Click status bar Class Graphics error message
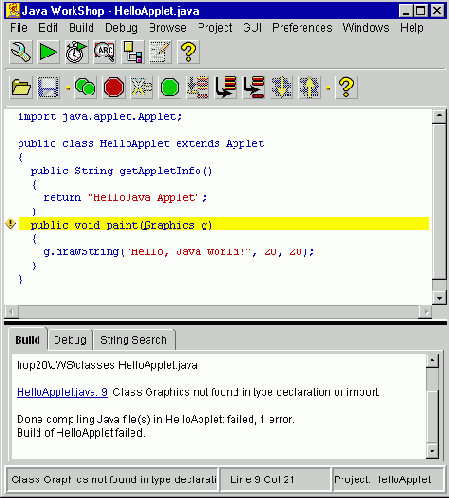 tap(112, 479)
